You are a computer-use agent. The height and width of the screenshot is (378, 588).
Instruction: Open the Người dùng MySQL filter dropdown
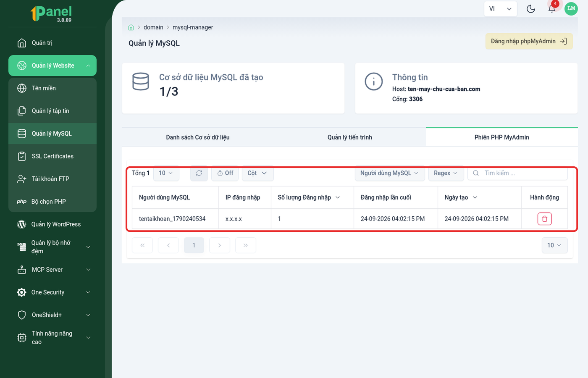pyautogui.click(x=390, y=173)
